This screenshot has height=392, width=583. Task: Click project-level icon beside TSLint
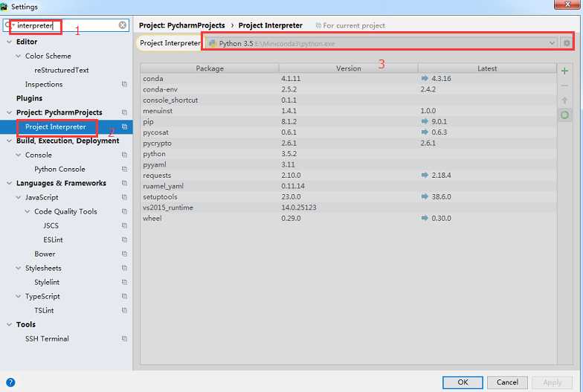pos(124,310)
